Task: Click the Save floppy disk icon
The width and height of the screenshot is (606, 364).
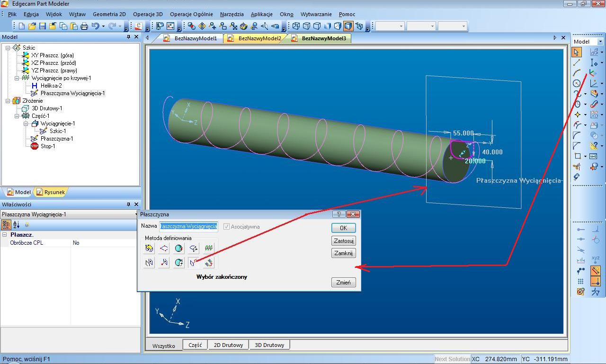Action: click(43, 26)
